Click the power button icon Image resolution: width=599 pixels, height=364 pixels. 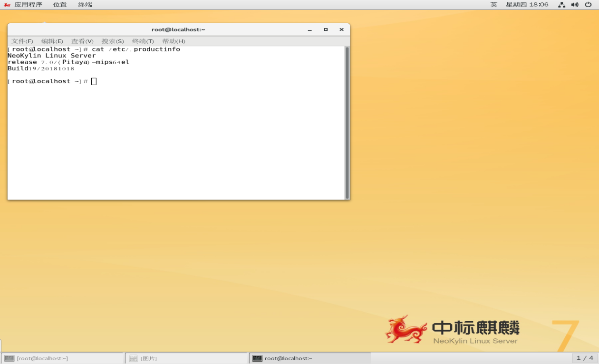point(588,5)
